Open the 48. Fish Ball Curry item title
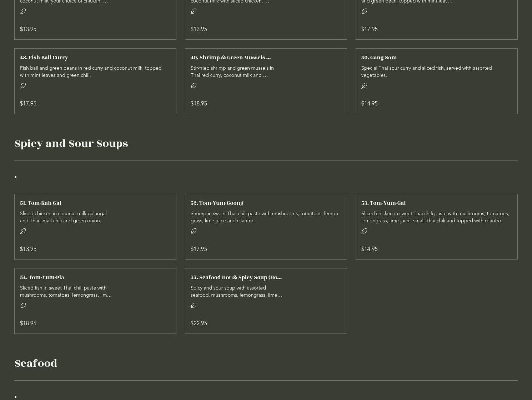The image size is (532, 400). click(x=44, y=58)
